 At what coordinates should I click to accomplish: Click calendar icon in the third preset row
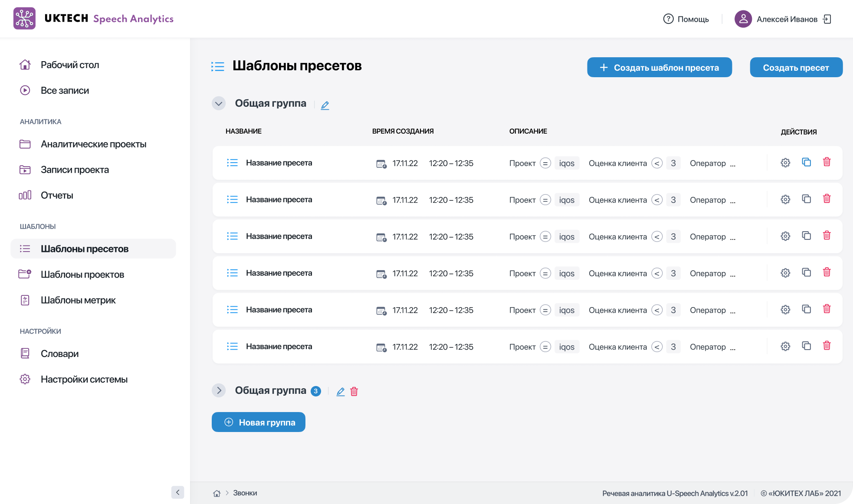tap(381, 237)
